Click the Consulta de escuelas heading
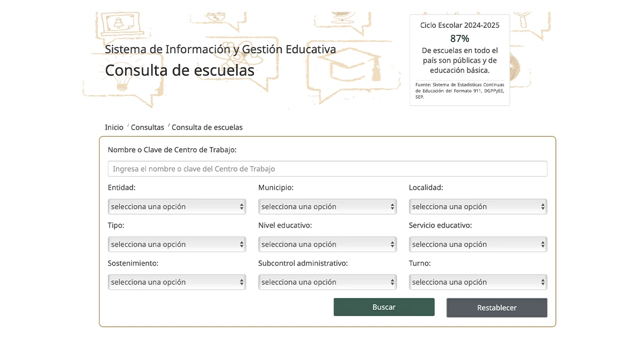This screenshot has width=644, height=337. [180, 70]
